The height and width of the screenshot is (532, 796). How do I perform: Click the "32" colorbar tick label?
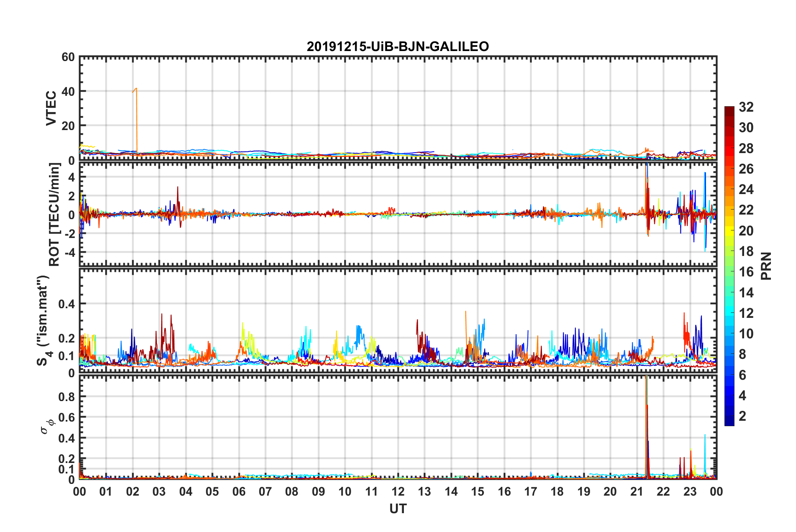pyautogui.click(x=746, y=107)
